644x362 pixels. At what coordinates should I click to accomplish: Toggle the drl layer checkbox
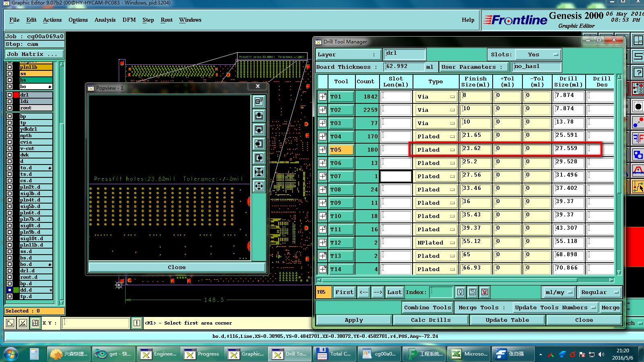(10, 95)
